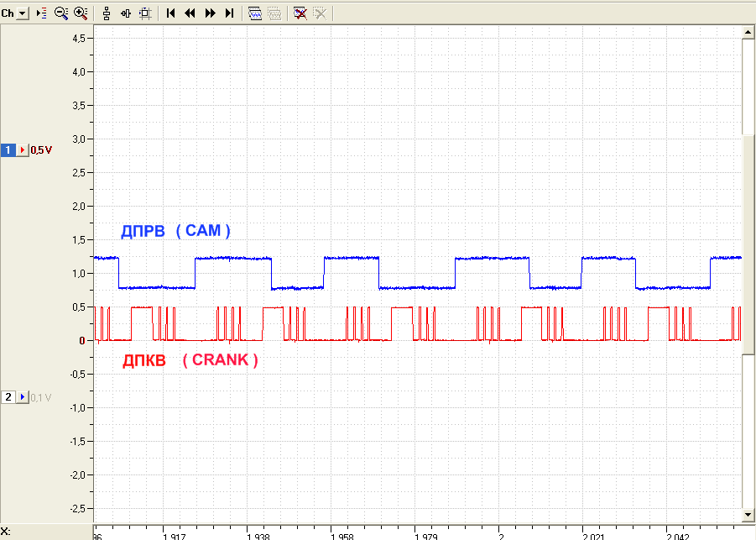This screenshot has width=756, height=540.
Task: Click the 0,5 V scale of channel 1
Action: pos(41,150)
